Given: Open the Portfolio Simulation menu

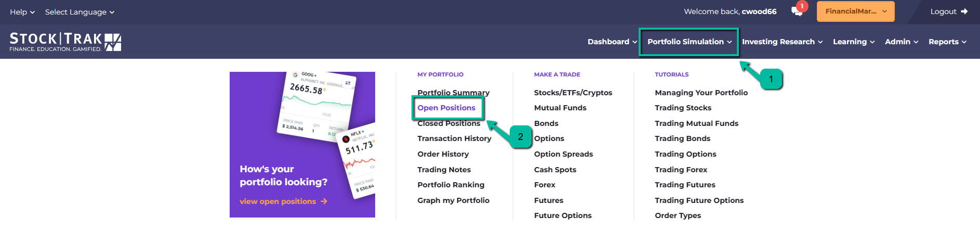Looking at the screenshot, I should [x=690, y=42].
